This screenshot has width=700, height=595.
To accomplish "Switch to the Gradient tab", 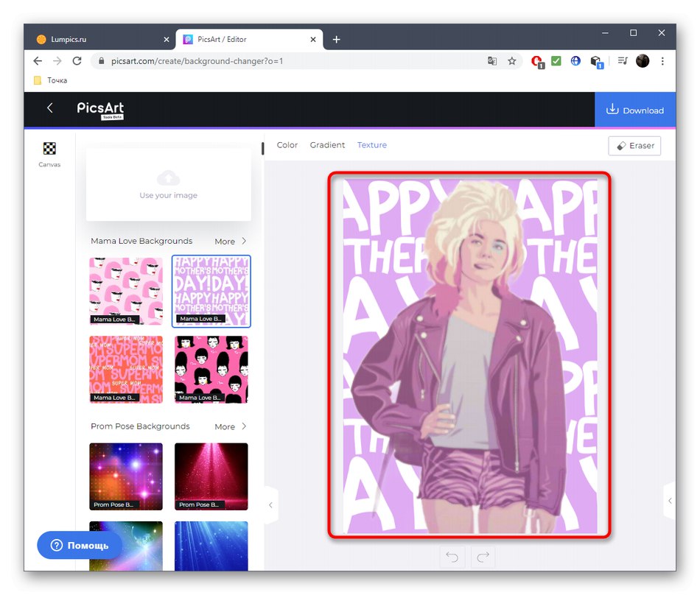I will pyautogui.click(x=327, y=145).
